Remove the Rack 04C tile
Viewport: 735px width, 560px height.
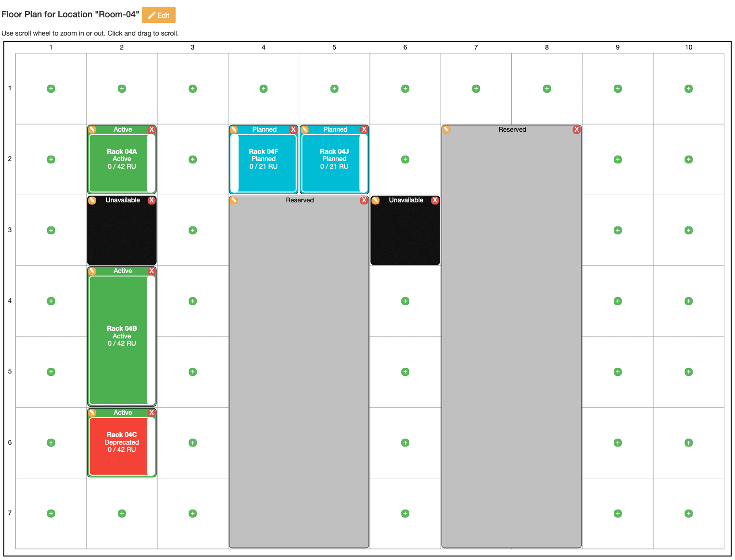tap(152, 413)
